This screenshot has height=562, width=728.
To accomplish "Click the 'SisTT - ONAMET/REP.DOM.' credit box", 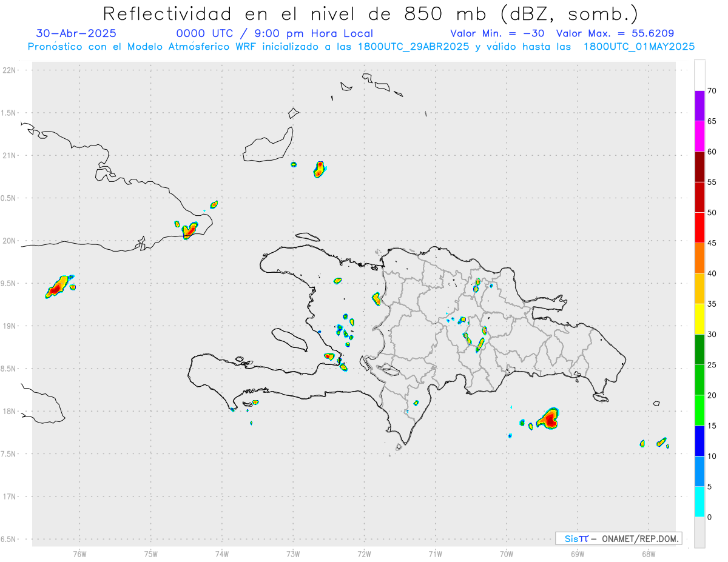I will coord(619,538).
